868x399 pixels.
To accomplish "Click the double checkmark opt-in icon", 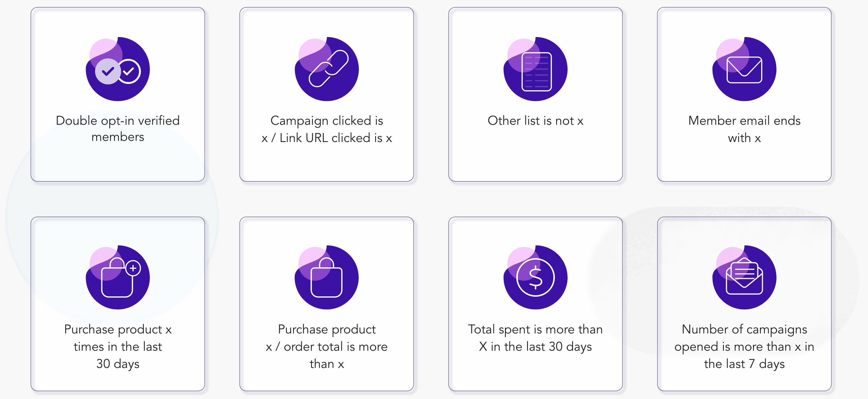I will (x=117, y=69).
